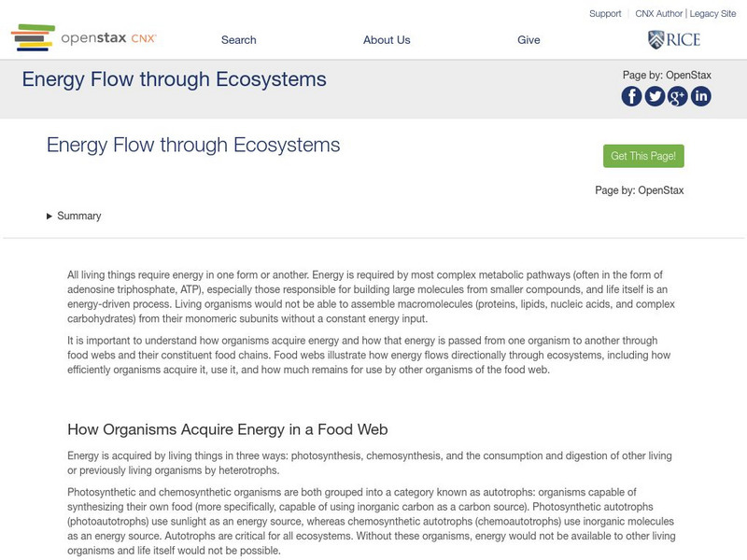Click the Google Plus share icon

tap(678, 96)
